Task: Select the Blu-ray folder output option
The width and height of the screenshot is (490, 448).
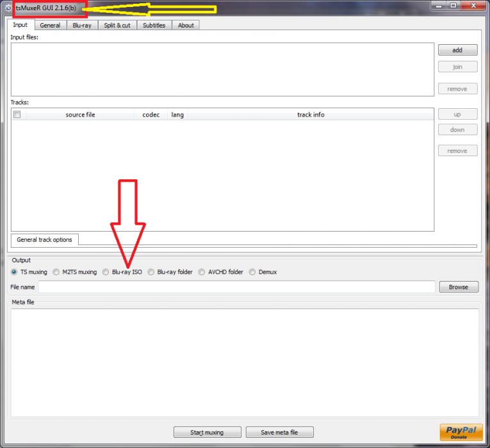Action: point(170,272)
